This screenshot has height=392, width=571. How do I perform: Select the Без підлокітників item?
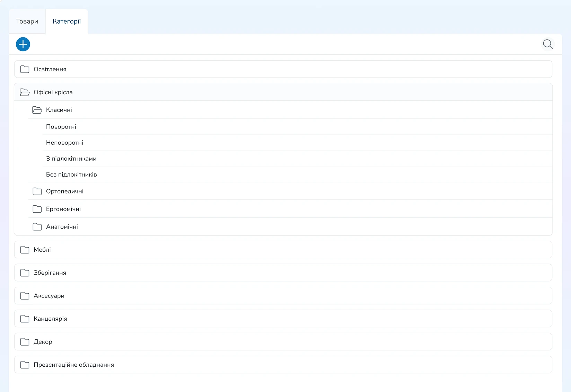click(x=297, y=175)
